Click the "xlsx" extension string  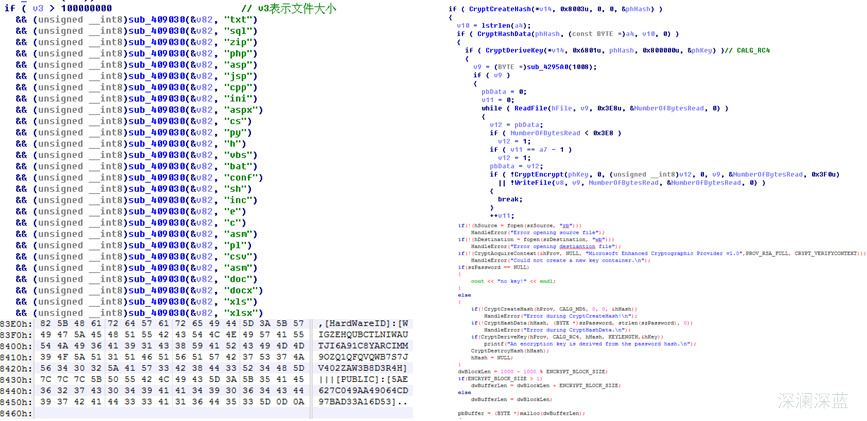(x=243, y=313)
